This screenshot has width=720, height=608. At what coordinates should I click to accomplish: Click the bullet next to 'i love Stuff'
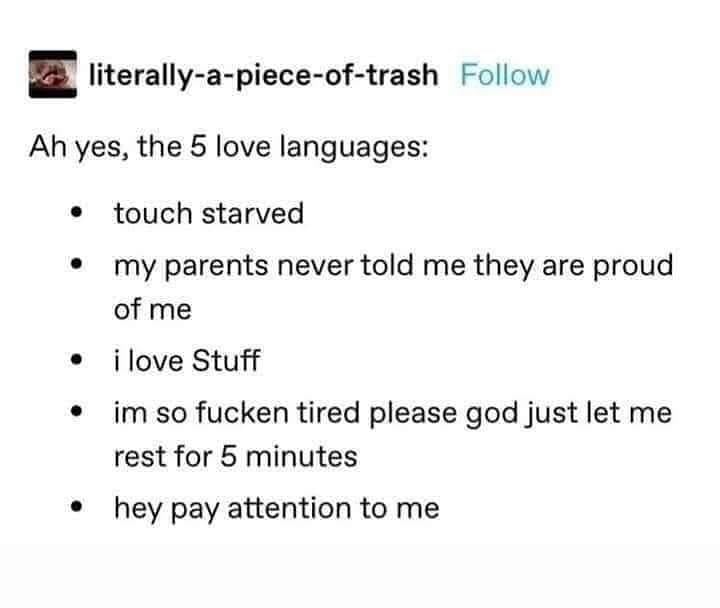76,361
